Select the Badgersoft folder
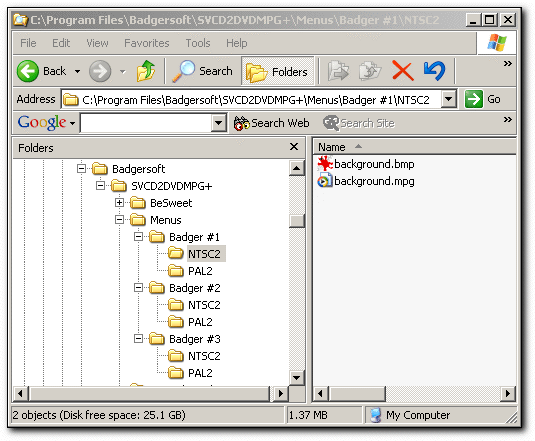 point(129,169)
